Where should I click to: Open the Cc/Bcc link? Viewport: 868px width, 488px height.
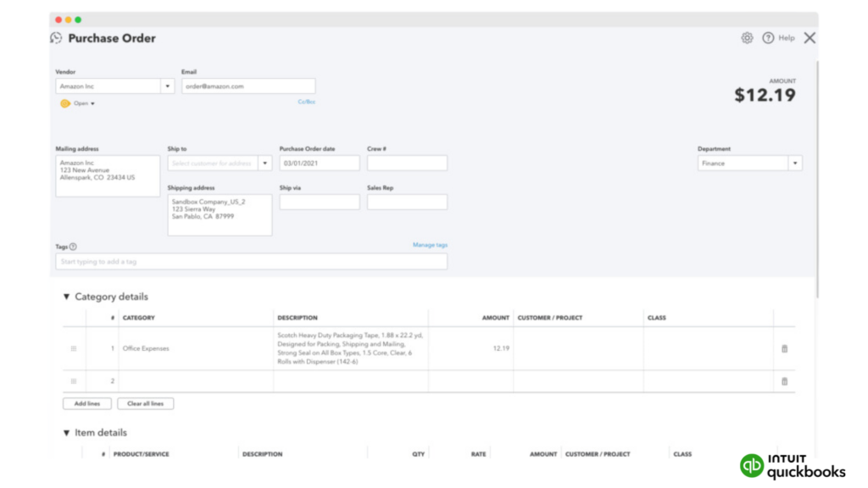pyautogui.click(x=307, y=102)
